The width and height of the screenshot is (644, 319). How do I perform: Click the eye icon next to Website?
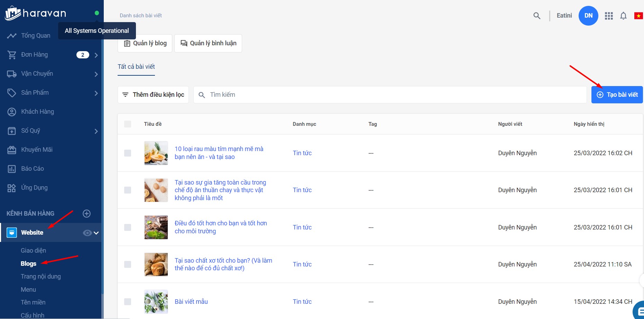tap(87, 233)
